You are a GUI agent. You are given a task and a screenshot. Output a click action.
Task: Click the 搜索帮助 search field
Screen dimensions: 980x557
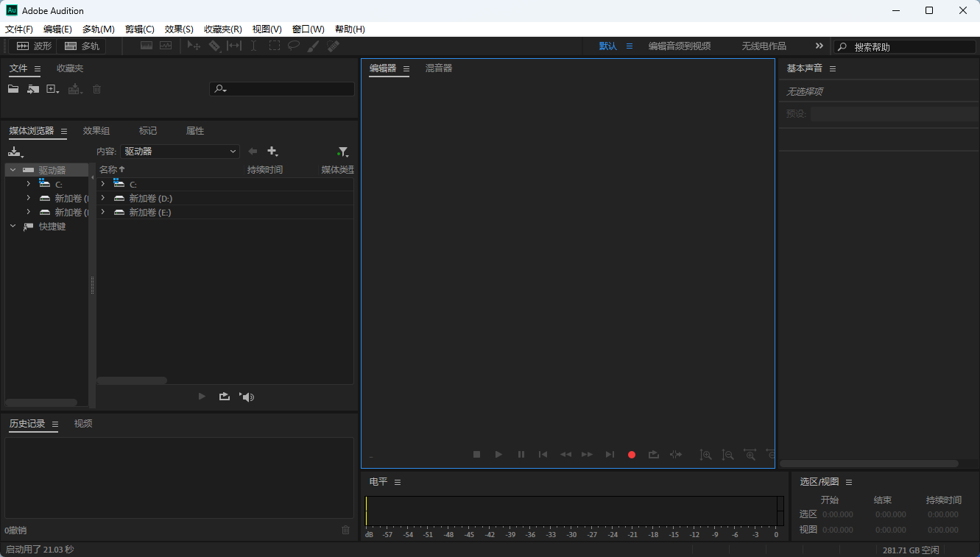906,46
